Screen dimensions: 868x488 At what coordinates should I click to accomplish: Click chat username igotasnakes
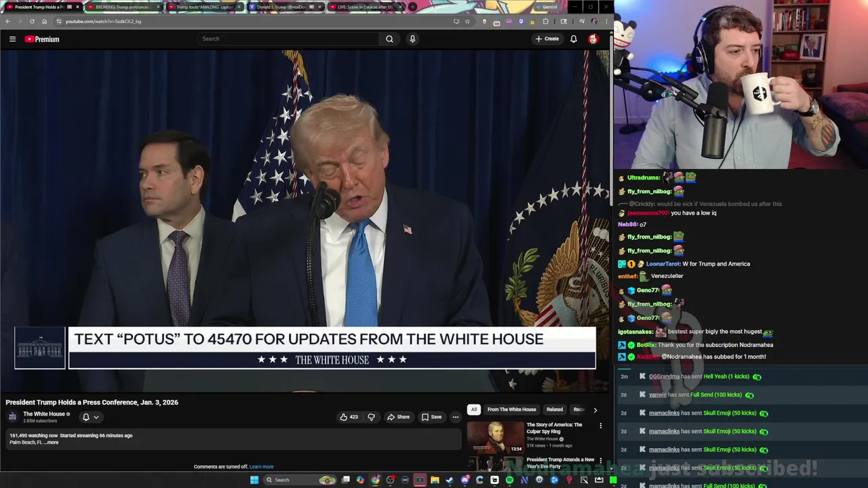tap(635, 331)
